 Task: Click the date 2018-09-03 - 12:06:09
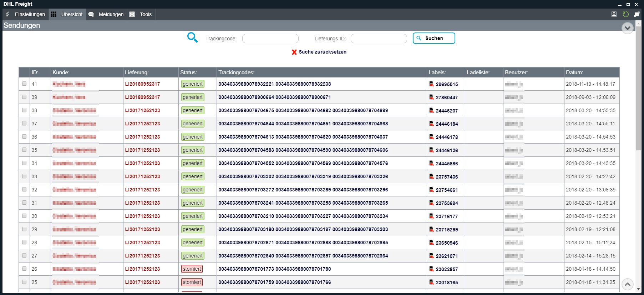(590, 97)
